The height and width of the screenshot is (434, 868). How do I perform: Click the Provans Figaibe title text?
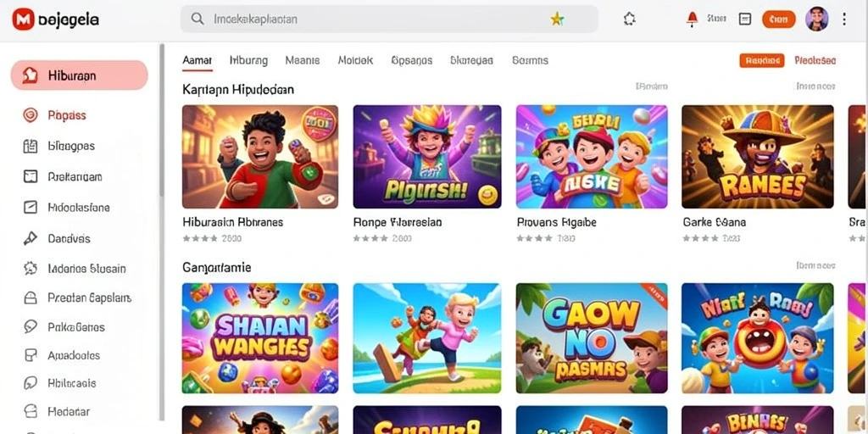tap(556, 223)
